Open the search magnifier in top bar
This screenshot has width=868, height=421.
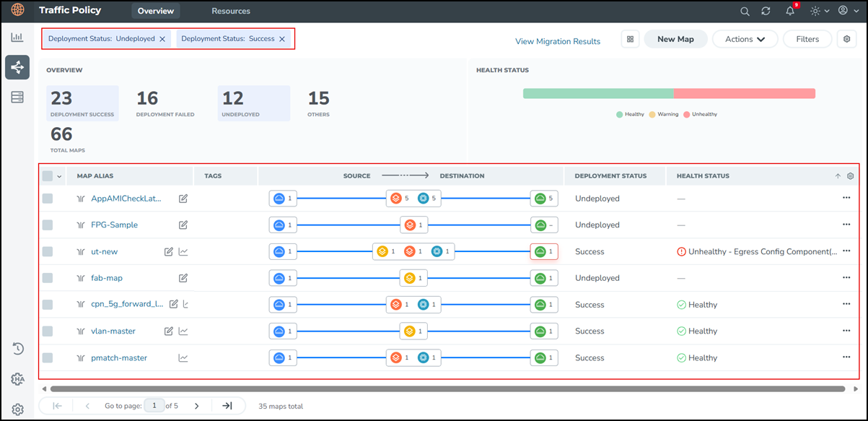pos(745,12)
